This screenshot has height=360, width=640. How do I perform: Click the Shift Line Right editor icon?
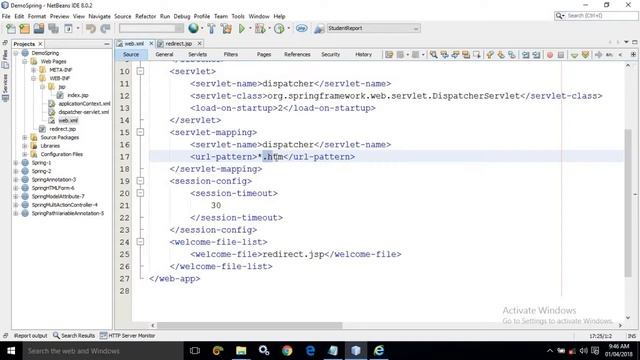point(536,55)
